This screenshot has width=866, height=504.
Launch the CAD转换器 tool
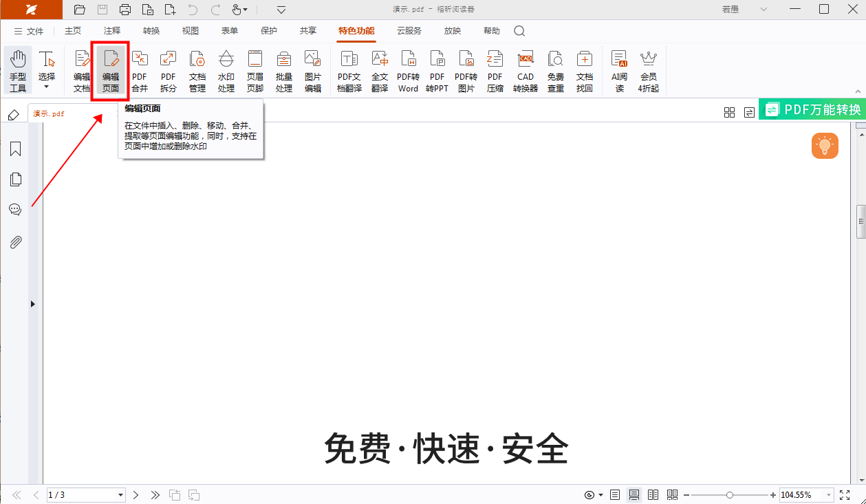[x=525, y=69]
